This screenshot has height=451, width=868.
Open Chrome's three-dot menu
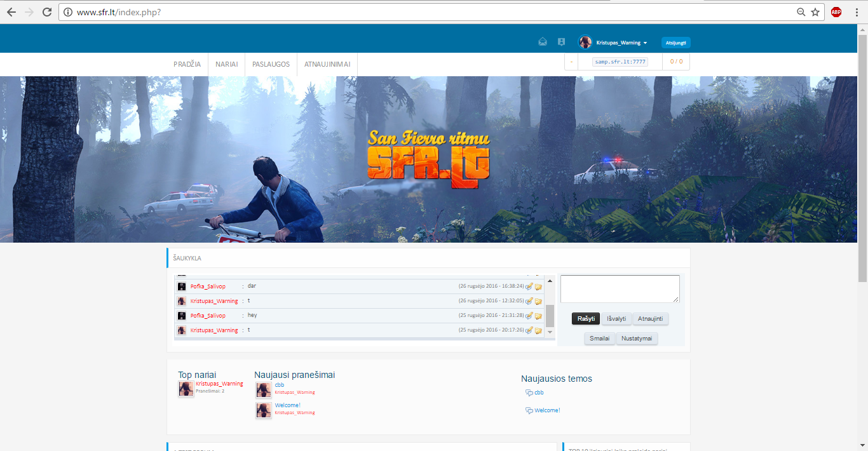tap(856, 12)
